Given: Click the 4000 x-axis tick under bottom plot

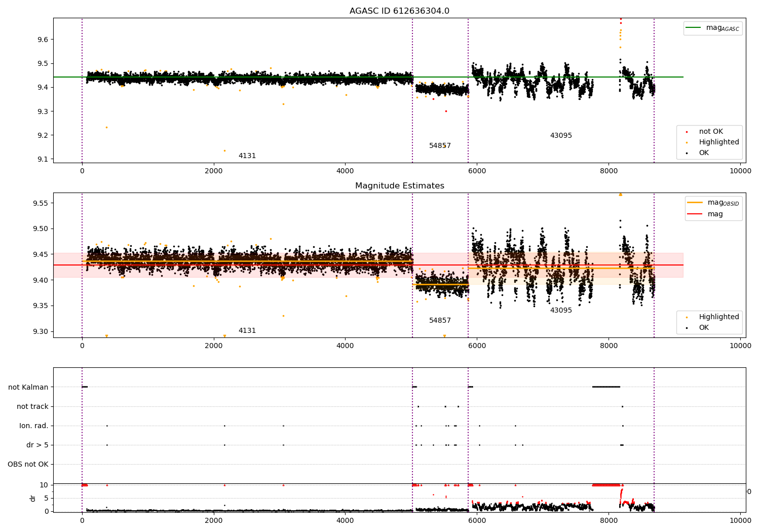Looking at the screenshot, I should 345,520.
